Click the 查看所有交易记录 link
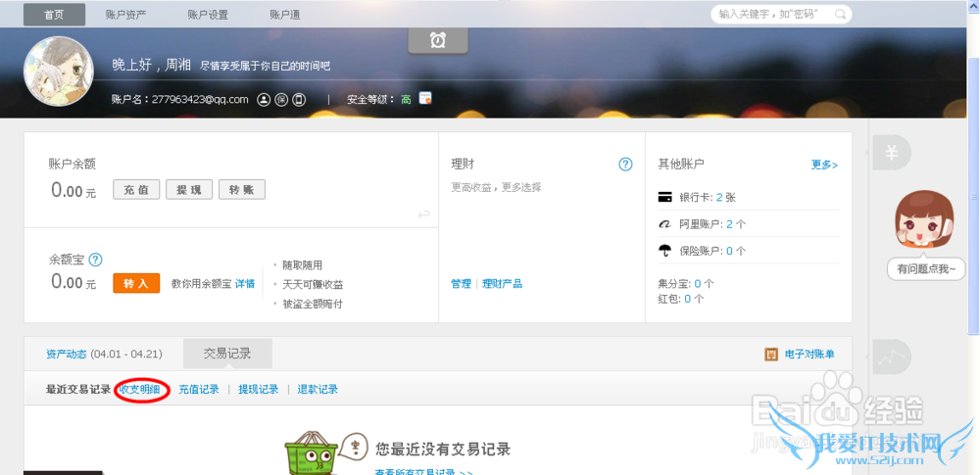 pos(423,472)
